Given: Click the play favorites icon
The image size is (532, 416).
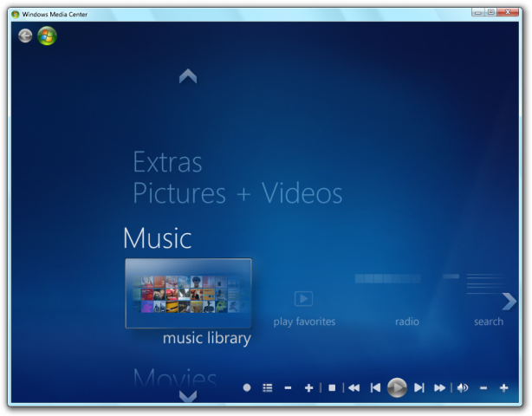Looking at the screenshot, I should [303, 299].
